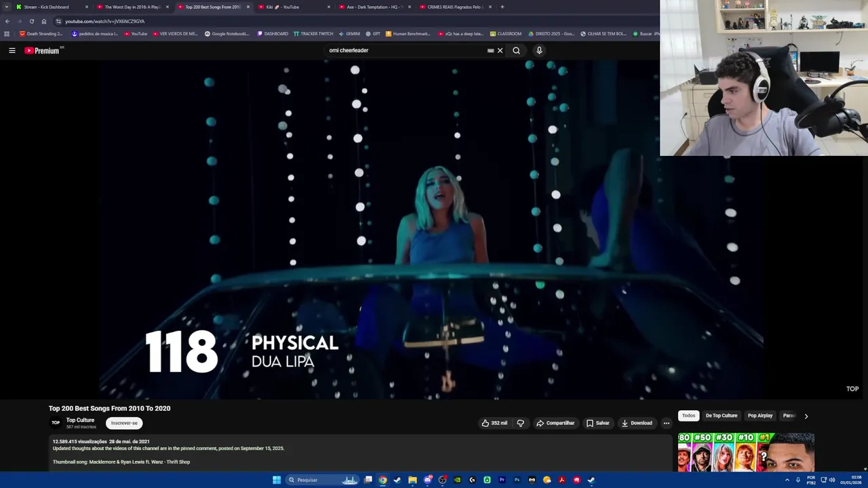Show hidden system tray icons chevron
This screenshot has height=488, width=868.
787,480
